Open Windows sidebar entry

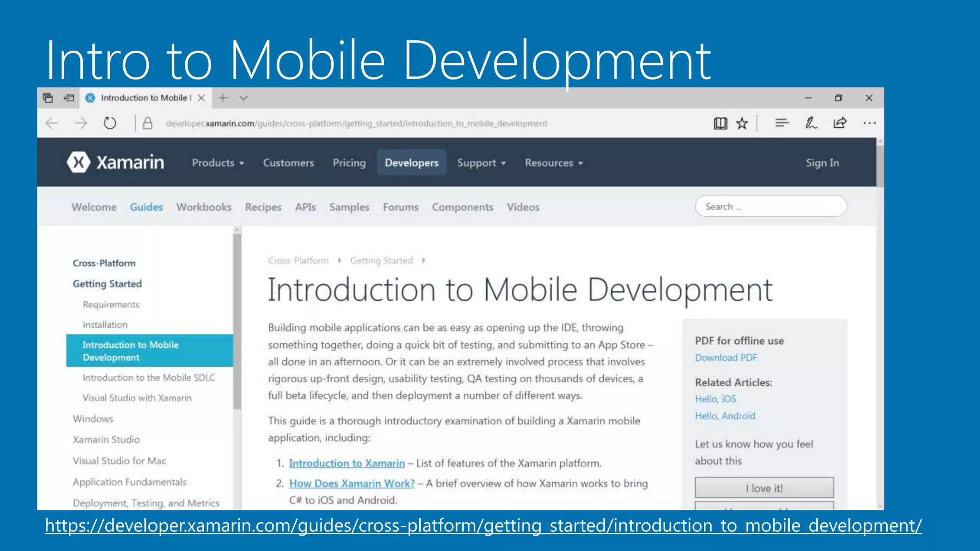point(93,419)
